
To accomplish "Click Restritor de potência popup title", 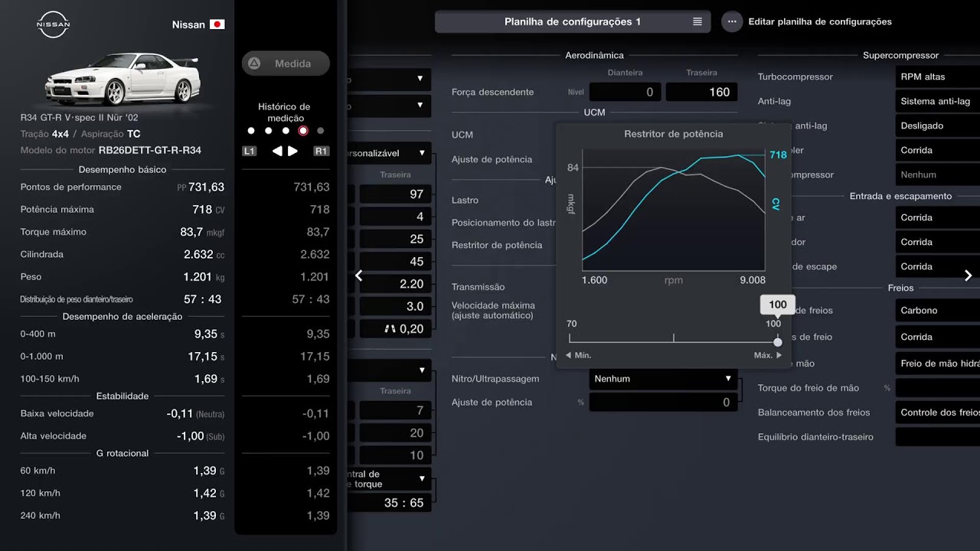I will point(674,134).
